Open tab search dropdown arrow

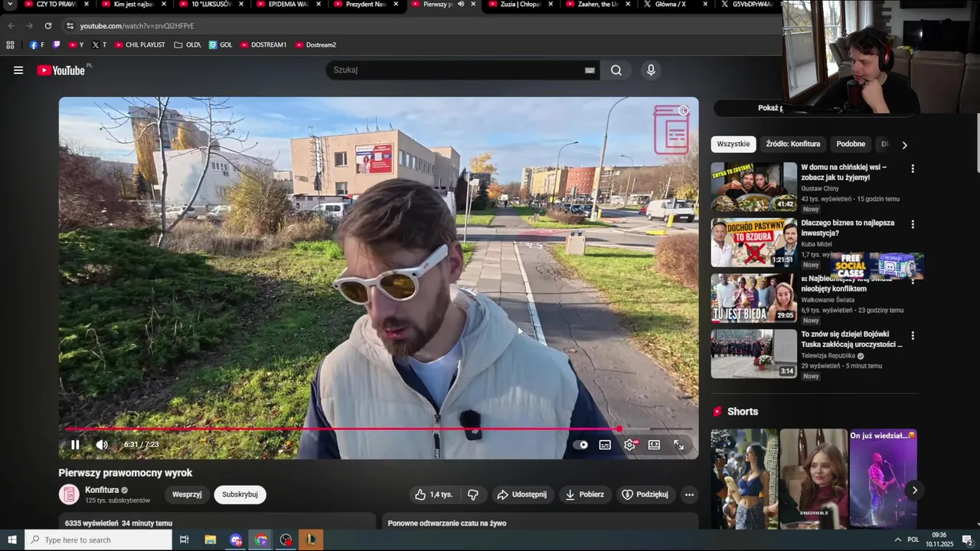10,5
